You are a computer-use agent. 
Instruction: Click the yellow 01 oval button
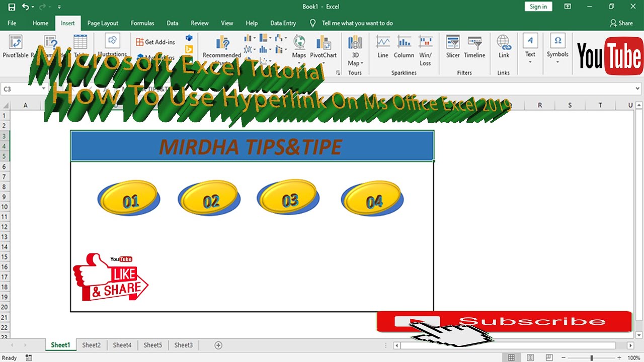129,199
